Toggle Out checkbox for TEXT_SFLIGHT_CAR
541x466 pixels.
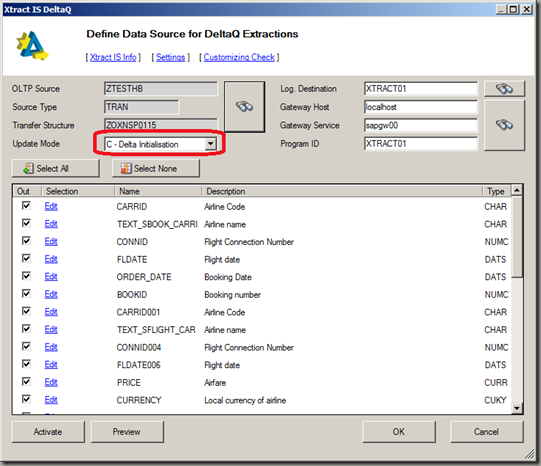[26, 329]
